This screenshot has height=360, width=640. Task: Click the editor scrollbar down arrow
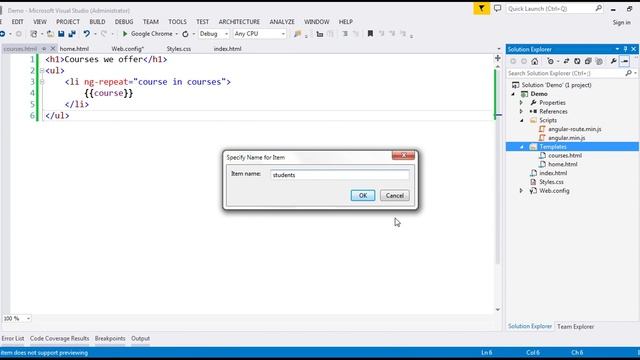498,310
